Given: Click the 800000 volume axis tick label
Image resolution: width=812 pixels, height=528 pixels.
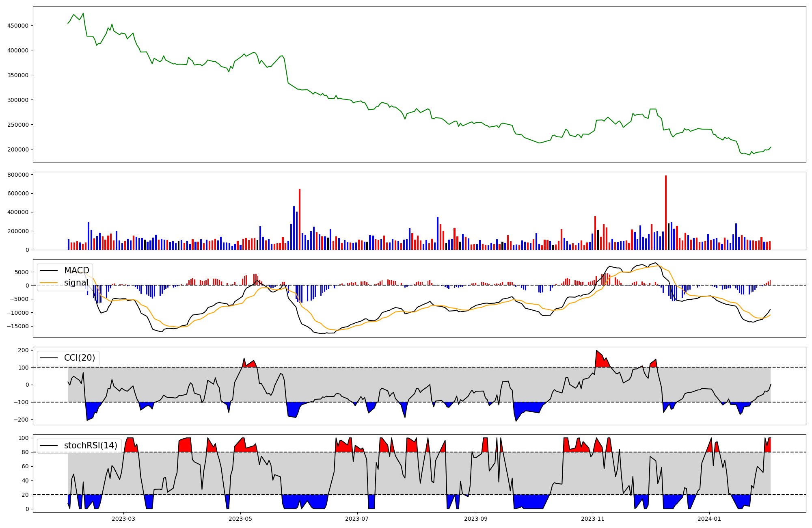Looking at the screenshot, I should click(x=18, y=175).
